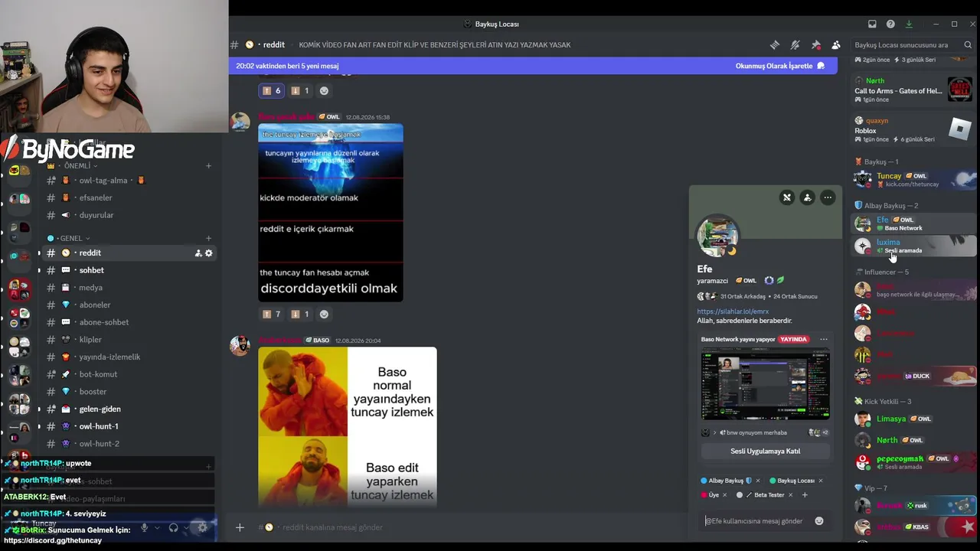Open the iceberg meme image
This screenshot has width=980, height=551.
pos(331,213)
